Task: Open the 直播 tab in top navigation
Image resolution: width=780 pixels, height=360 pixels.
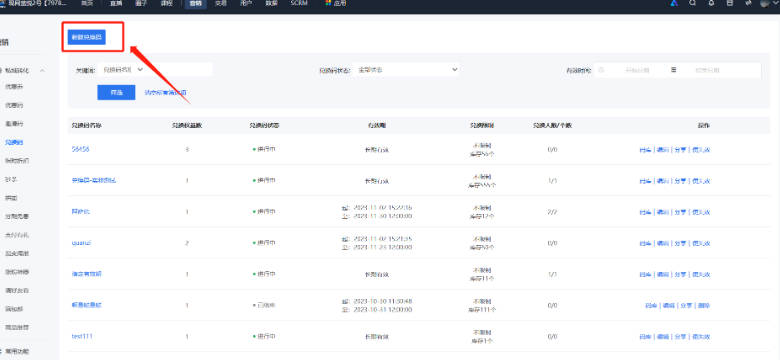Action: (115, 3)
